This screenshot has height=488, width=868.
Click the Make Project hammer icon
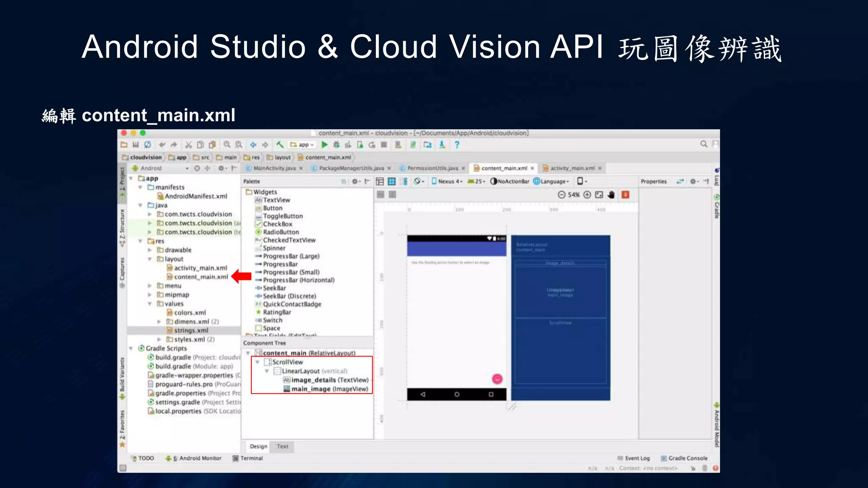point(280,145)
